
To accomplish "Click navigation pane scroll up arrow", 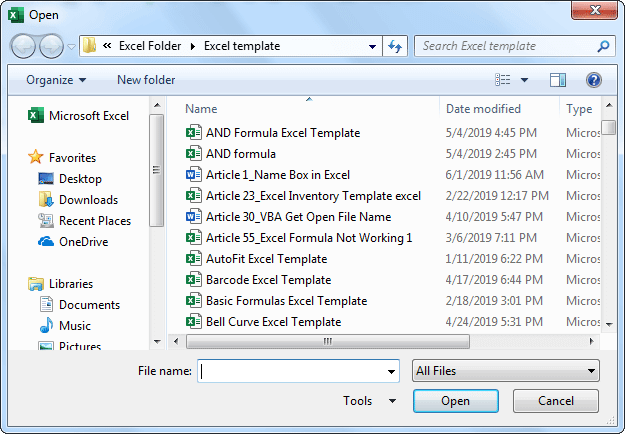I will [157, 106].
